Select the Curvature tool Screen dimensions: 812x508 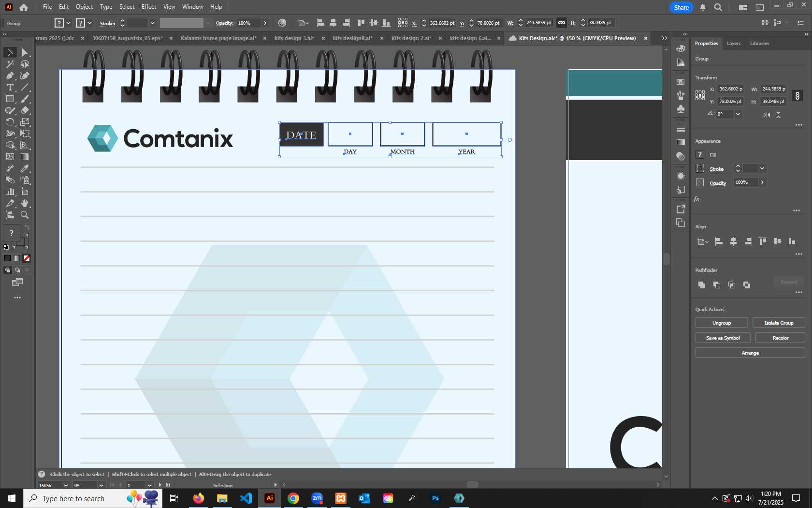pos(25,75)
